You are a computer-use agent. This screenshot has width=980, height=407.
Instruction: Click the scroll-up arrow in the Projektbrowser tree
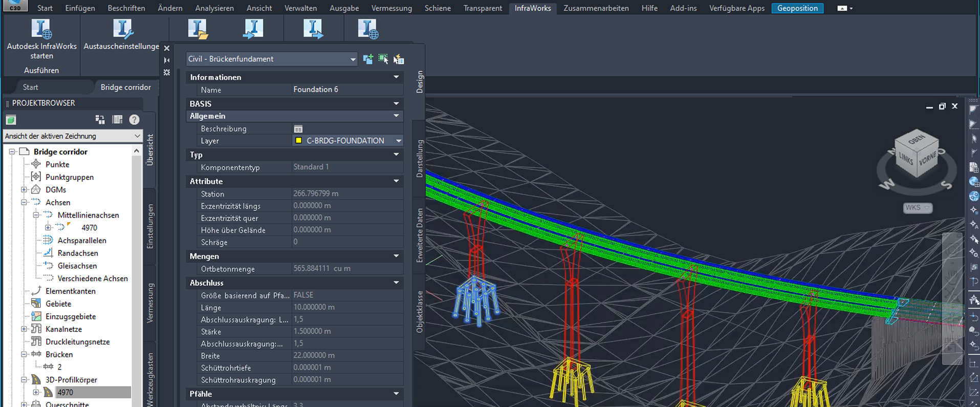coord(136,151)
